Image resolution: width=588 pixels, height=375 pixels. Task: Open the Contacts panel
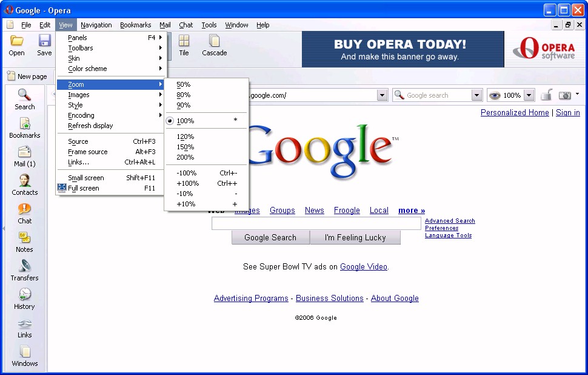pyautogui.click(x=24, y=184)
